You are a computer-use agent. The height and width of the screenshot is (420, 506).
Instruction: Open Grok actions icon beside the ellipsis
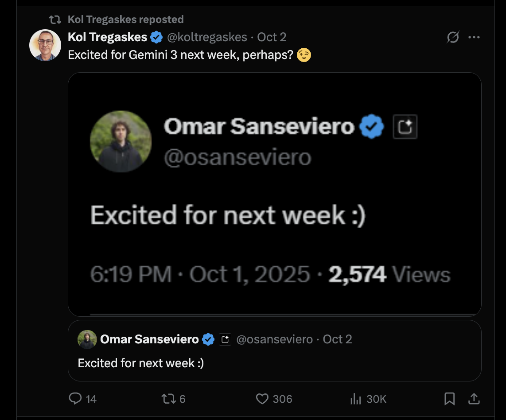point(452,38)
